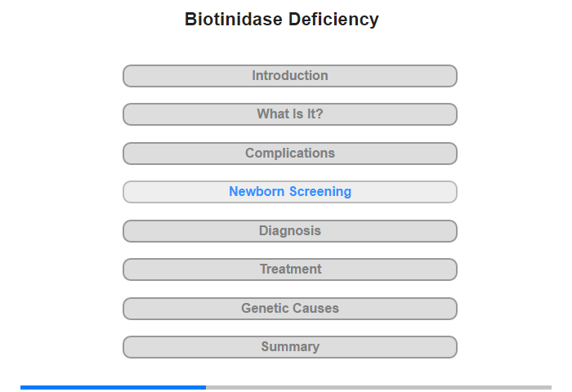Jump to the Diagnosis section
The height and width of the screenshot is (392, 572).
290,231
